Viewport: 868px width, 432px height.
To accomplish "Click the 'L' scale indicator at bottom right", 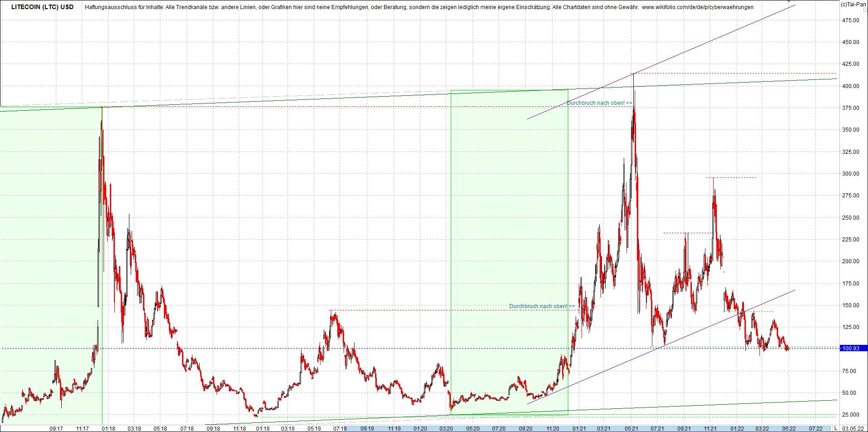I will pyautogui.click(x=836, y=428).
